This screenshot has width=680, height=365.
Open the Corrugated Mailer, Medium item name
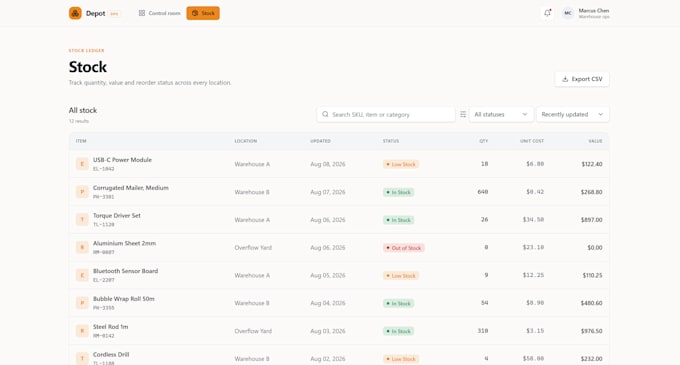click(x=131, y=188)
